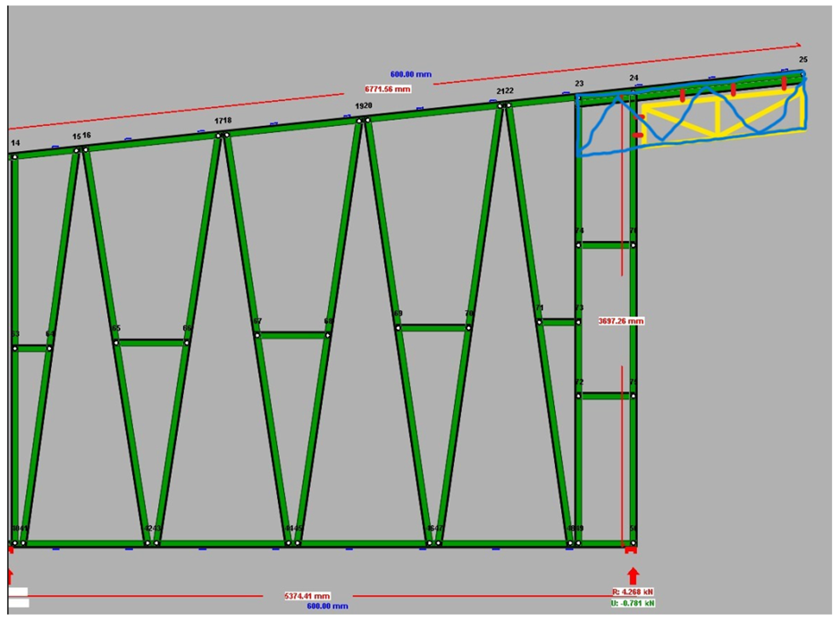Click the horizontal web member between nodes 65 and 66
The height and width of the screenshot is (620, 840).
click(152, 342)
